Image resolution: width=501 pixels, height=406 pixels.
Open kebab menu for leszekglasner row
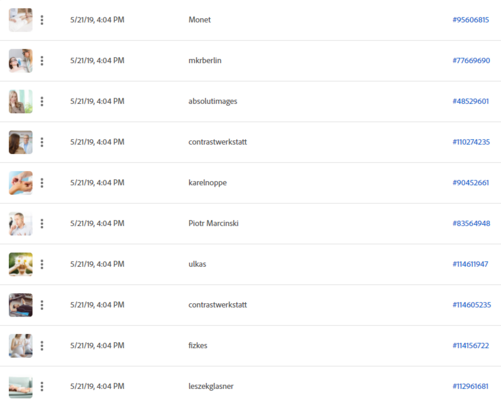tap(42, 386)
